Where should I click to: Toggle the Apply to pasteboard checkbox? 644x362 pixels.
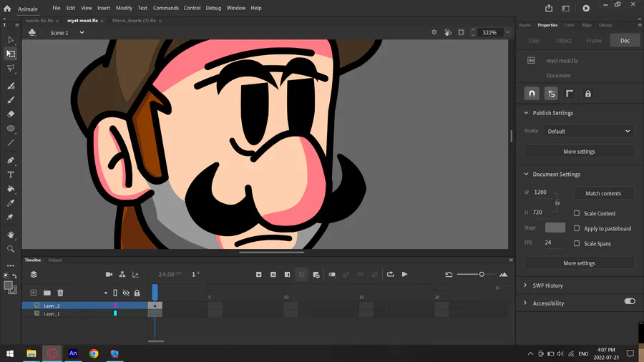point(577,228)
